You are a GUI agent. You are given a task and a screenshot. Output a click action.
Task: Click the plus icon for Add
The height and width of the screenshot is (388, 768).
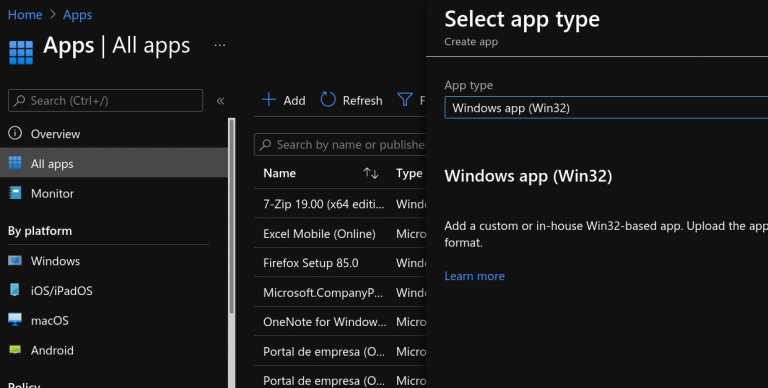[x=269, y=99]
